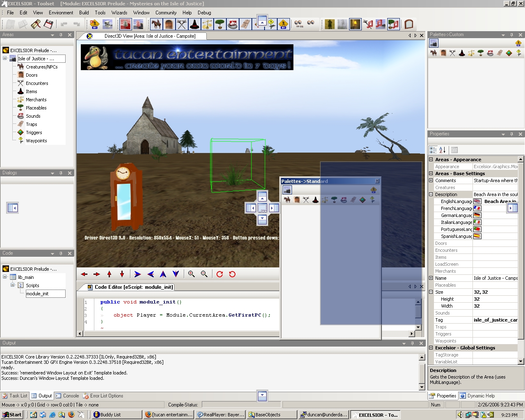The image size is (525, 420).
Task: Open Properties panel dropdown arrow
Action: coord(503,135)
